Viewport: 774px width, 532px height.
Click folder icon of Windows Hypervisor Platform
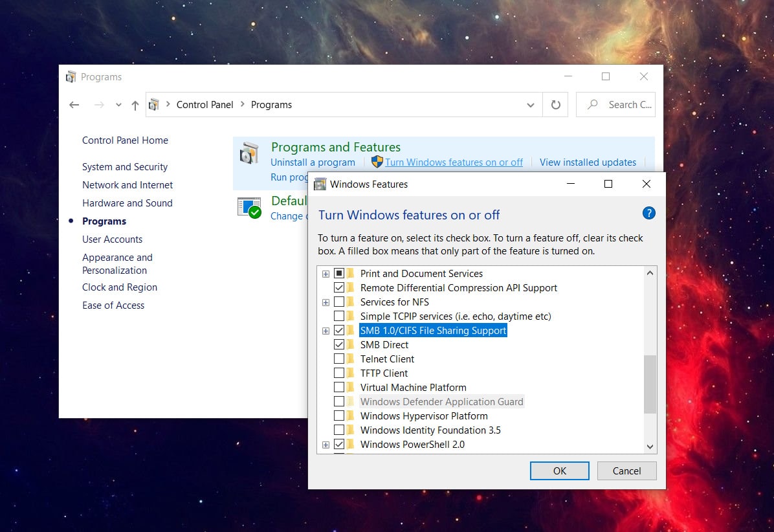[x=351, y=416]
